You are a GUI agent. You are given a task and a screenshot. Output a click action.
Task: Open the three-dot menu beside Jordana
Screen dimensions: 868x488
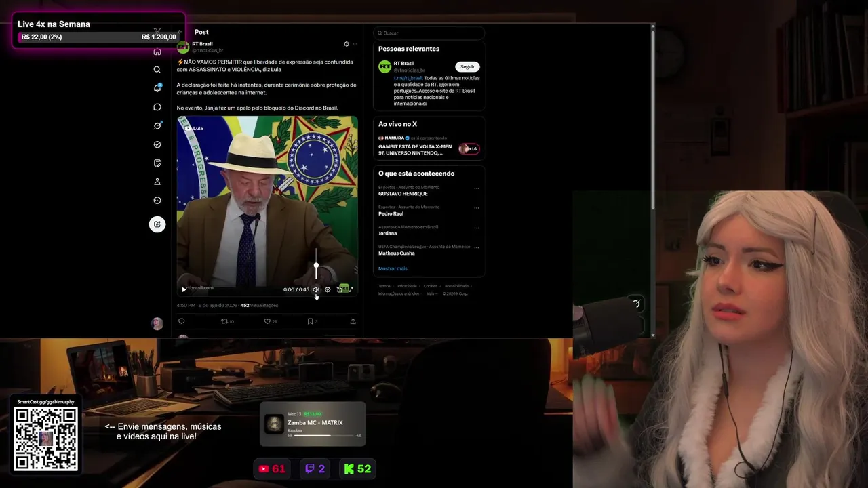click(x=477, y=228)
